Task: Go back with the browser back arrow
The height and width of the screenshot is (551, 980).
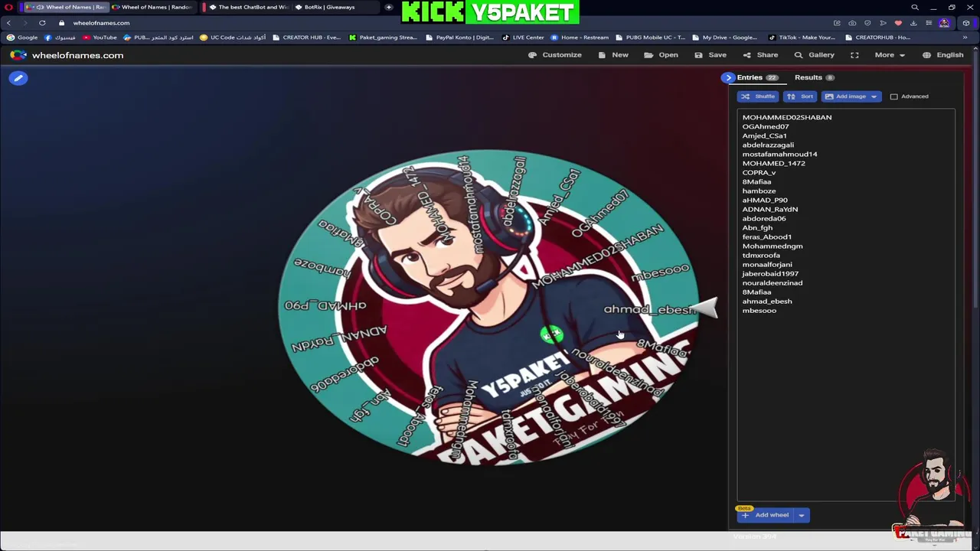Action: (8, 23)
